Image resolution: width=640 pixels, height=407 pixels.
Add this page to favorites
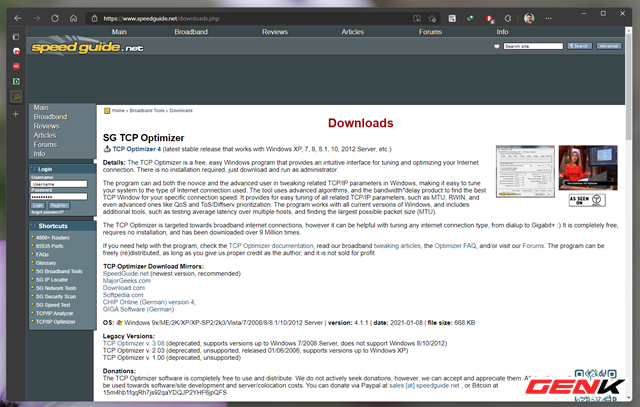pos(432,18)
